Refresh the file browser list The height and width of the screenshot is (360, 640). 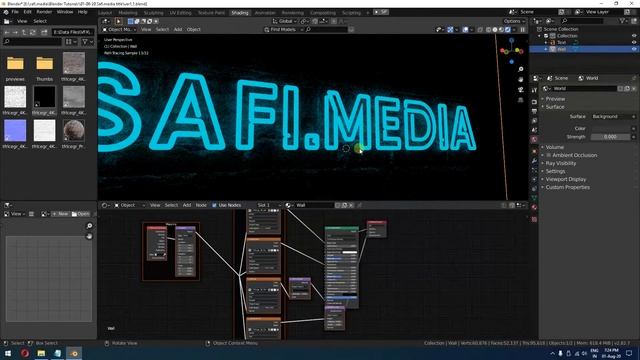[x=33, y=32]
